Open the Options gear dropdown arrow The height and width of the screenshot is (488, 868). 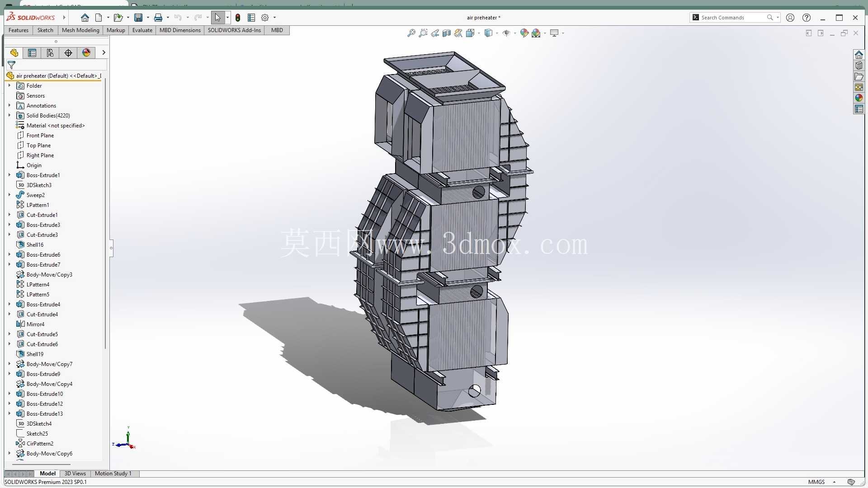pos(274,18)
